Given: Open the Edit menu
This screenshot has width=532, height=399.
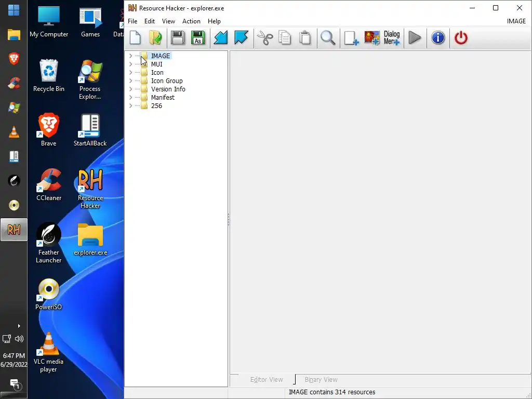Looking at the screenshot, I should (149, 21).
